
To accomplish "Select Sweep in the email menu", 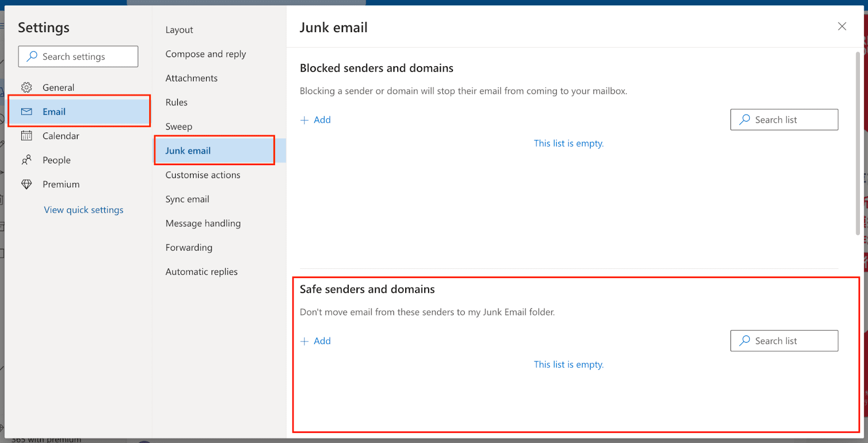I will tap(178, 126).
